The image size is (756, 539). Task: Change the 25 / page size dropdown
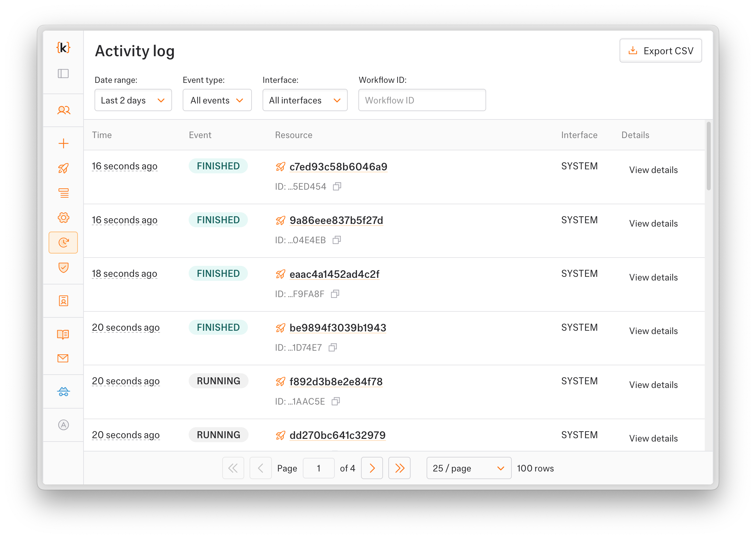(x=469, y=468)
